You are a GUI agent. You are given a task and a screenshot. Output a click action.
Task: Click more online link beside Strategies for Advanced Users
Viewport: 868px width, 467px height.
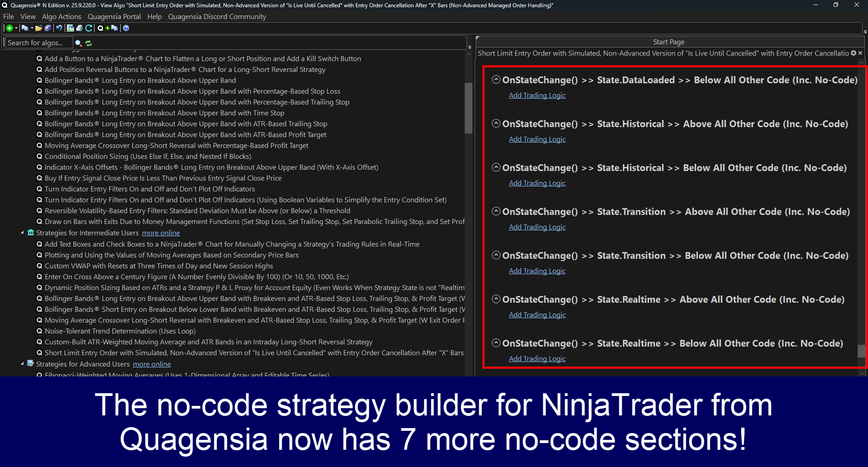point(152,364)
